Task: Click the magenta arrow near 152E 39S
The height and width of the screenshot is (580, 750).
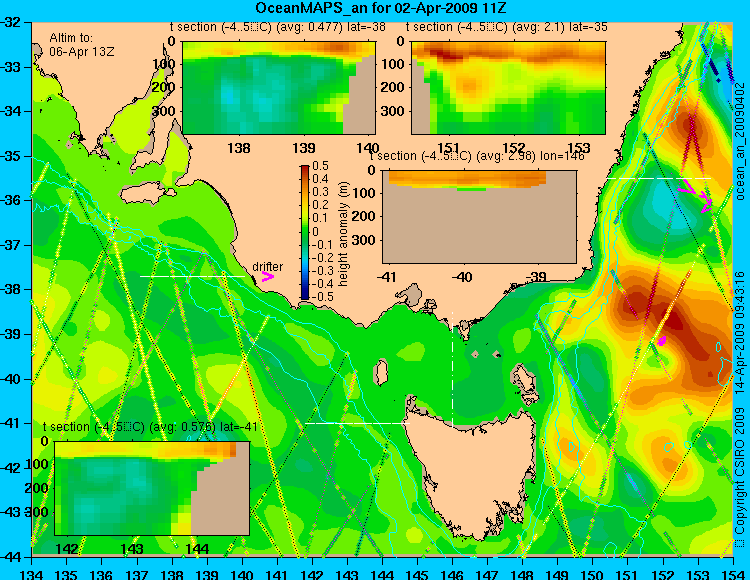Action: [662, 340]
